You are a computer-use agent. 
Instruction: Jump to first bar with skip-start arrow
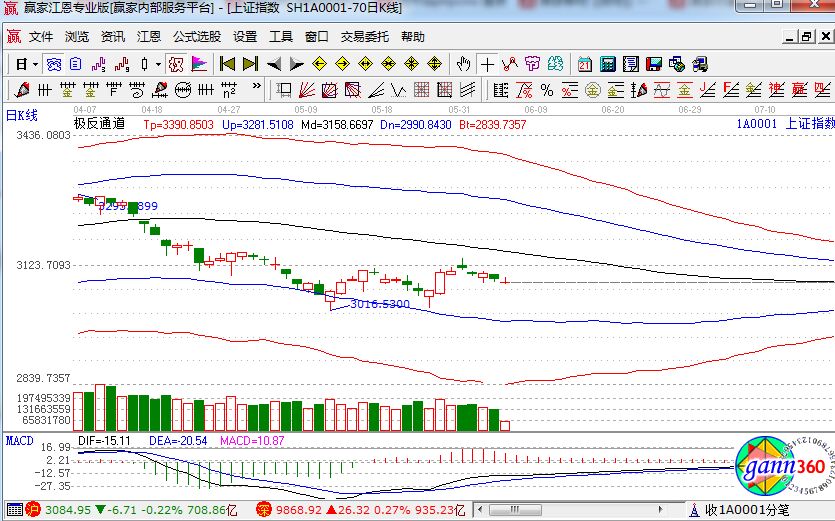coord(227,64)
